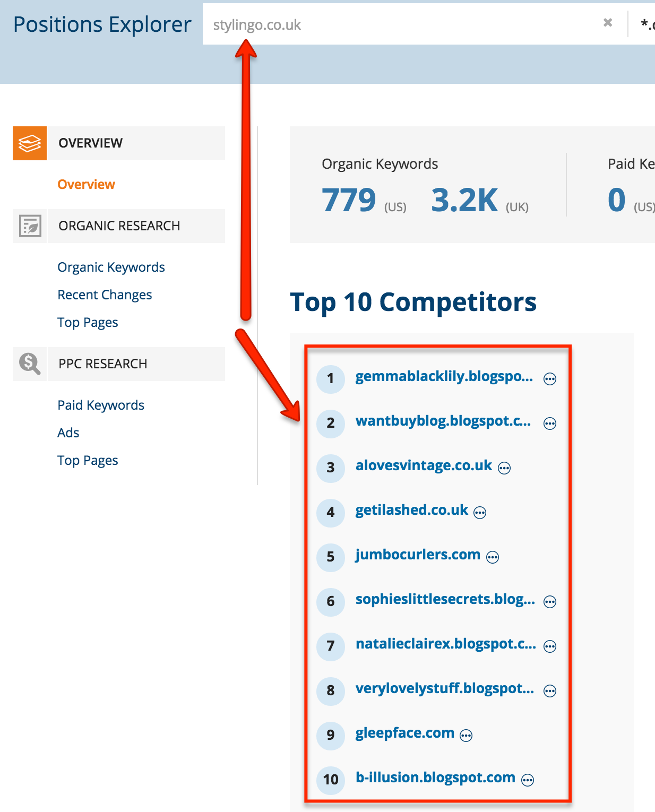655x812 pixels.
Task: Open competitor jumbocurlers.com link
Action: [x=418, y=555]
